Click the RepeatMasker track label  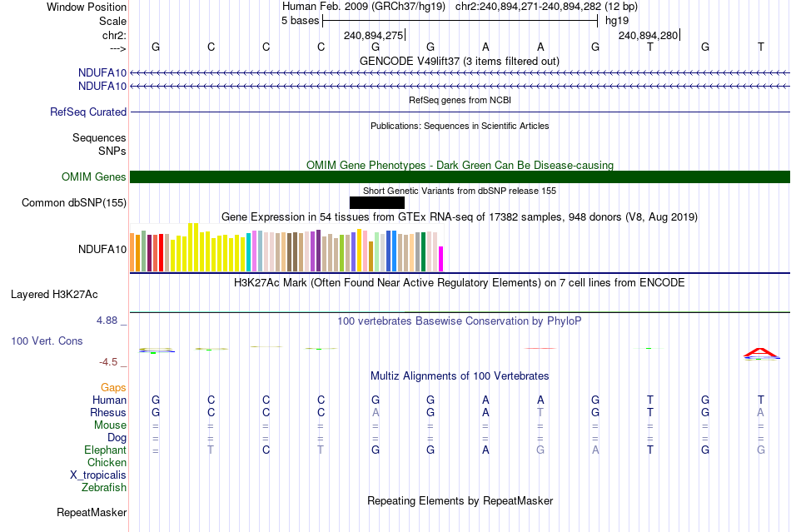pos(92,512)
